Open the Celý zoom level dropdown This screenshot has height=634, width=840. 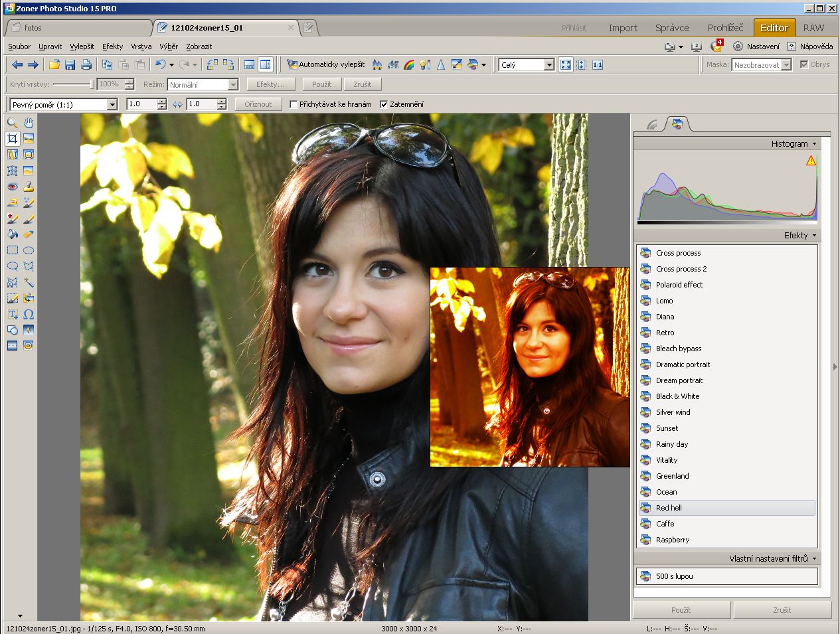[x=548, y=65]
